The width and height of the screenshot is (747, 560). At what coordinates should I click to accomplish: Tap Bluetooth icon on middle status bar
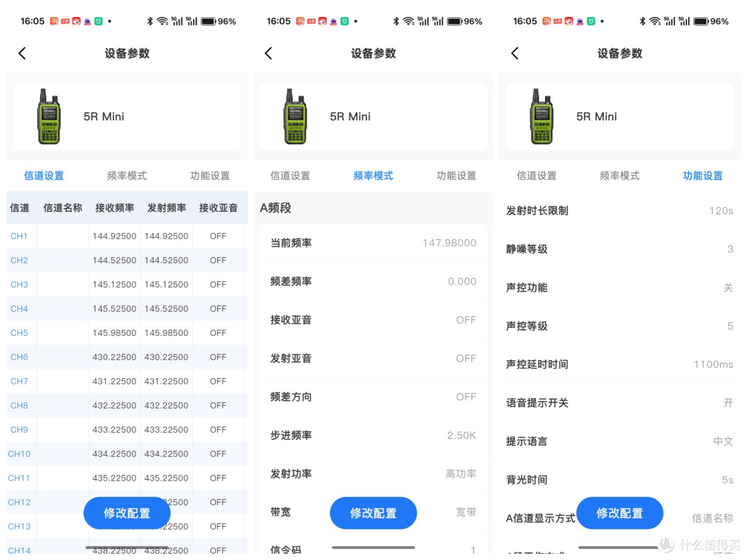396,21
